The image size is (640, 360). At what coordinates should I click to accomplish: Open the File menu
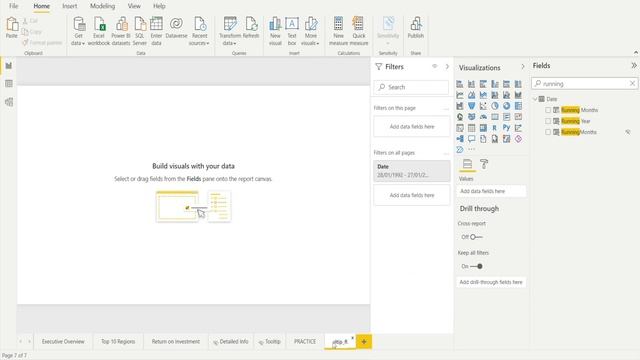click(13, 6)
